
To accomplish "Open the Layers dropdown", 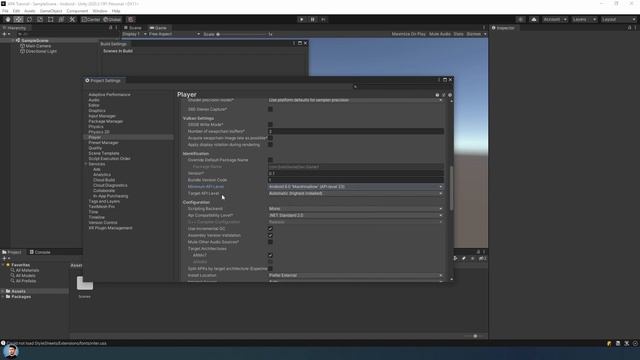I will pos(584,19).
